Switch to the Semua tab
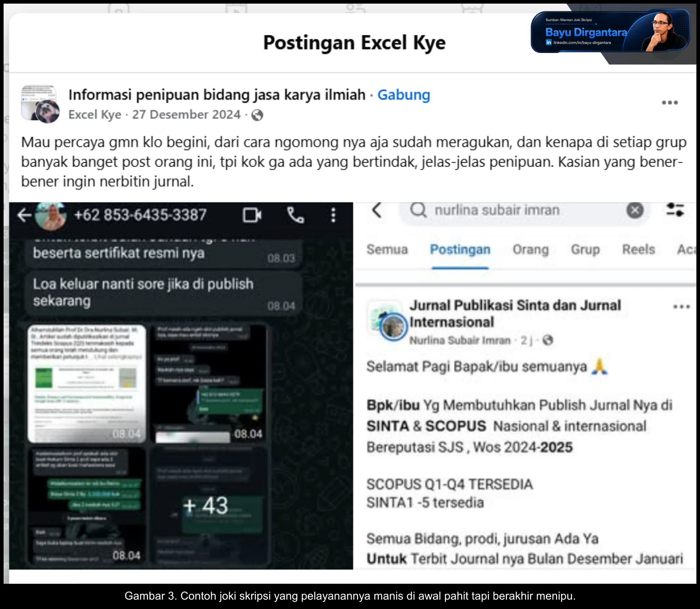The height and width of the screenshot is (609, 700). tap(387, 250)
